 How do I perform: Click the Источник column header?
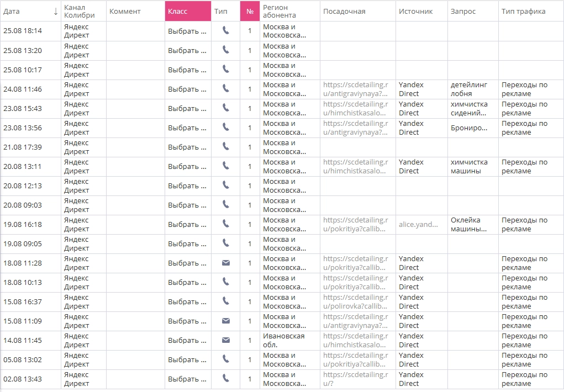421,11
